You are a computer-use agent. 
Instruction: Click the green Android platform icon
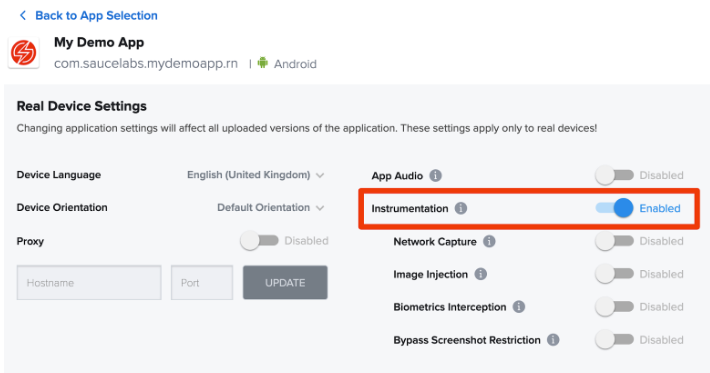click(x=263, y=62)
